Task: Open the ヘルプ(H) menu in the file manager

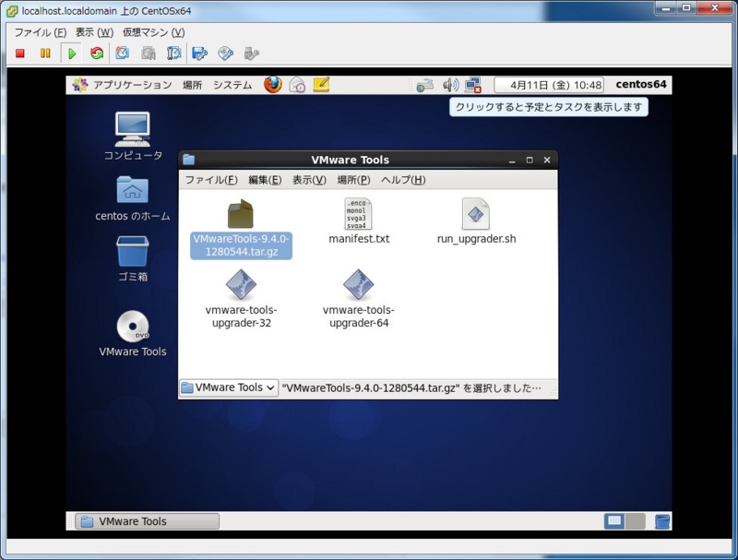Action: (403, 180)
